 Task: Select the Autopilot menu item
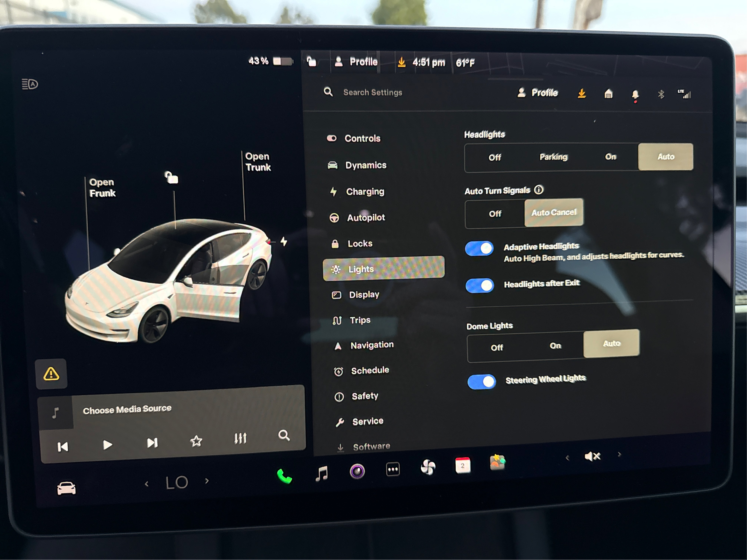[366, 218]
